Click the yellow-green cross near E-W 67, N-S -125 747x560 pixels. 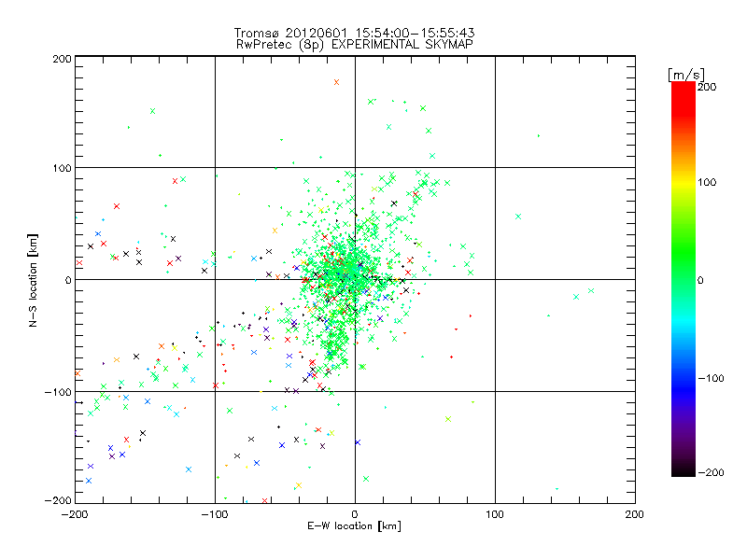point(448,419)
